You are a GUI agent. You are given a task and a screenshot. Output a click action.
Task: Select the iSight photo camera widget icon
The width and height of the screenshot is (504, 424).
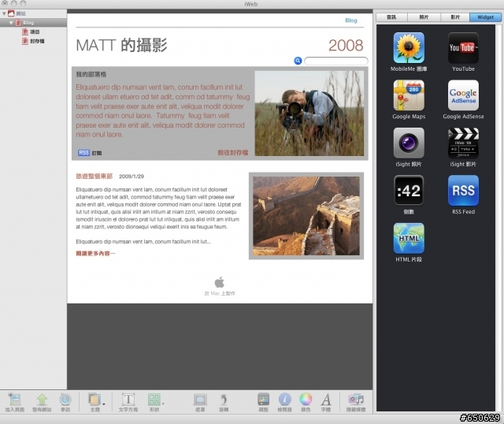[x=409, y=143]
